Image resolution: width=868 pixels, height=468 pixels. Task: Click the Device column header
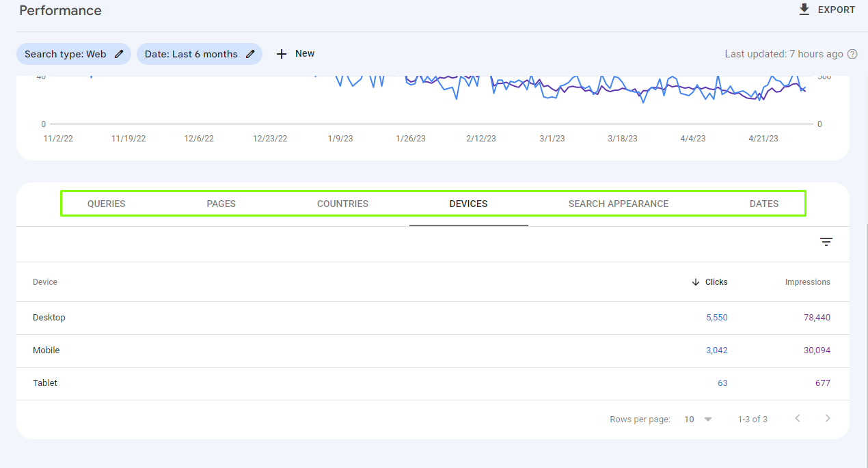(x=45, y=282)
